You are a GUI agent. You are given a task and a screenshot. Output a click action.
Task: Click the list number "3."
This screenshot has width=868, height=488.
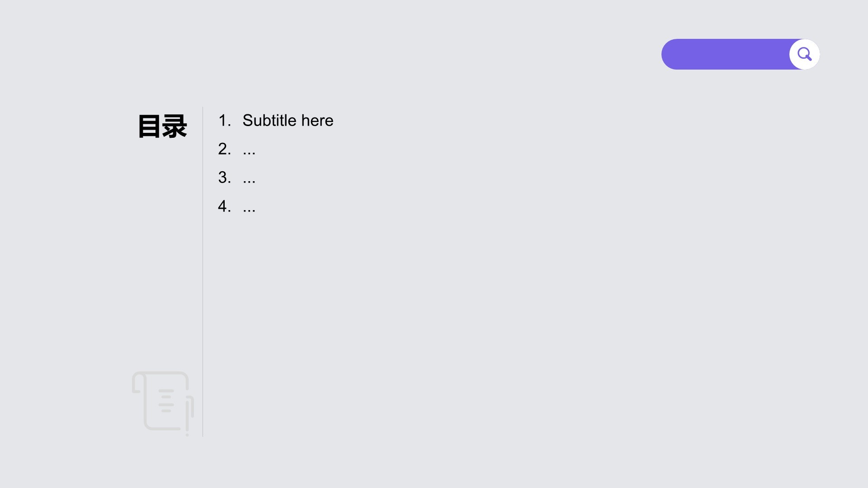224,178
